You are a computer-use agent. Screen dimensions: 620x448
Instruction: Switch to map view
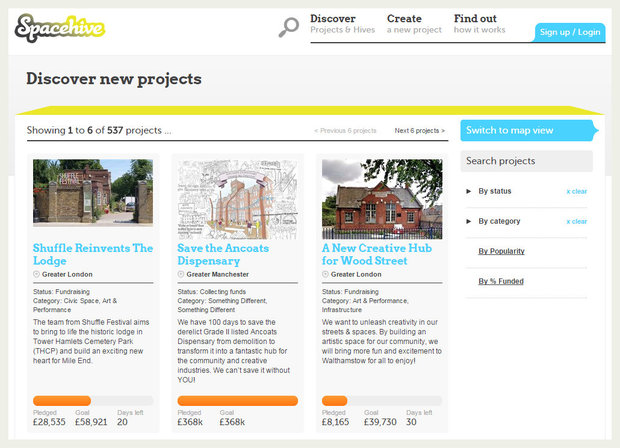(x=527, y=130)
